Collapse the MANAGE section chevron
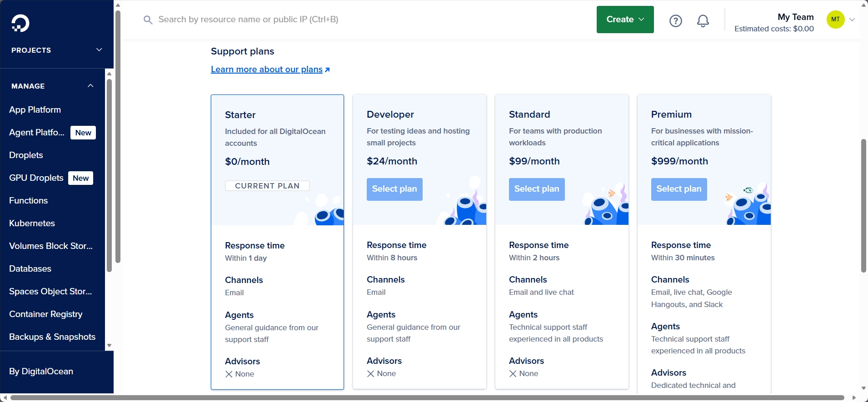Viewport: 868px width, 402px height. (x=90, y=86)
